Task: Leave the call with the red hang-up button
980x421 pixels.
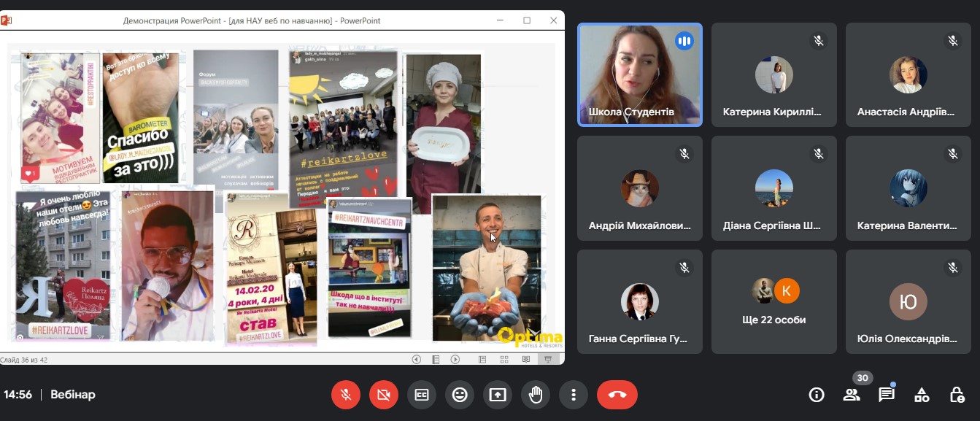Action: 617,395
